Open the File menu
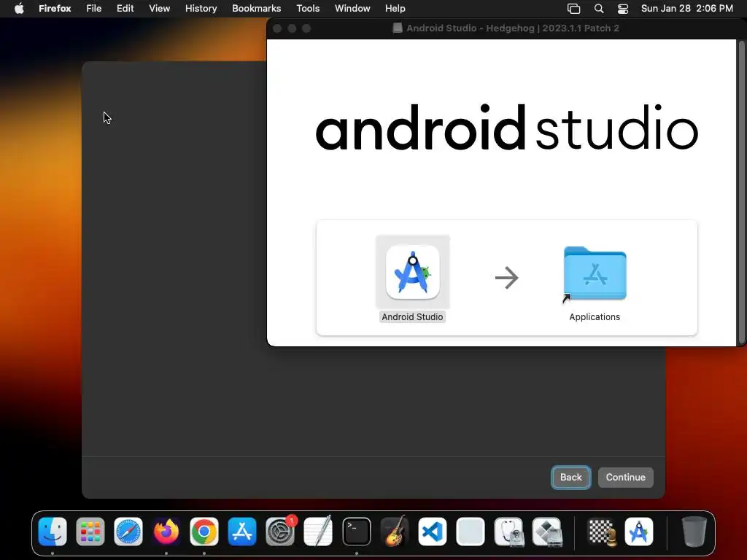This screenshot has height=560, width=747. [x=94, y=9]
